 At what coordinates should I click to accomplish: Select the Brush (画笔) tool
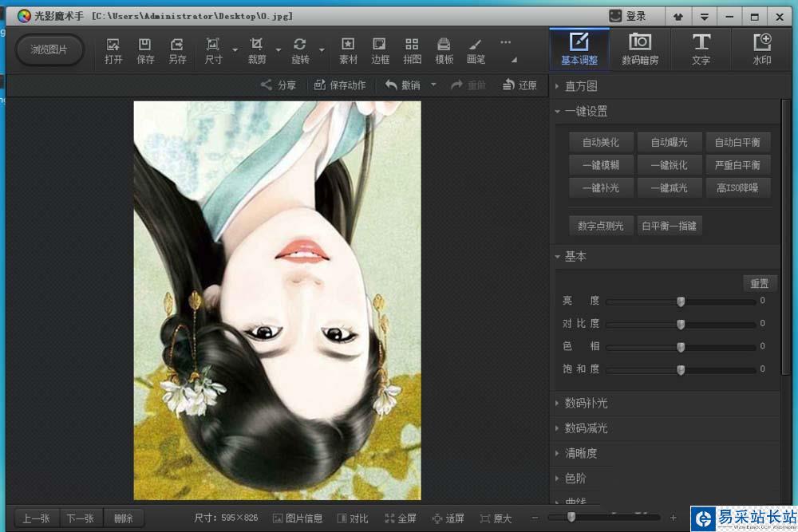coord(476,50)
